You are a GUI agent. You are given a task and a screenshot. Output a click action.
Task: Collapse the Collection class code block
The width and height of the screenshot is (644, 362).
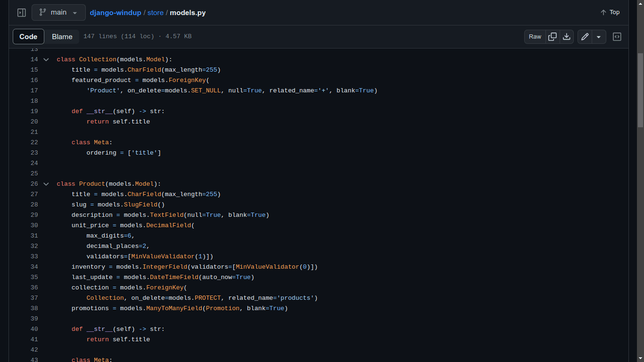pyautogui.click(x=46, y=59)
